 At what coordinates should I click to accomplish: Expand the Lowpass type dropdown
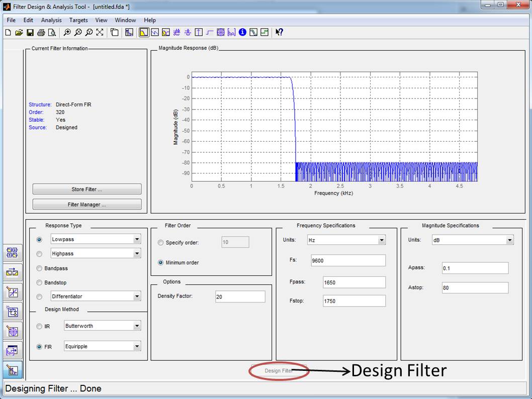tap(137, 240)
